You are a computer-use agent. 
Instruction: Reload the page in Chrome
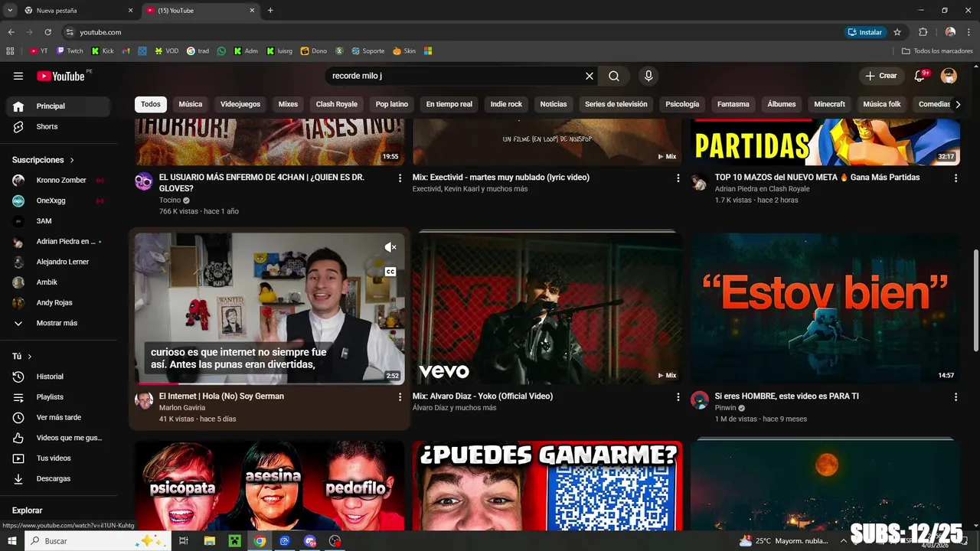click(47, 32)
